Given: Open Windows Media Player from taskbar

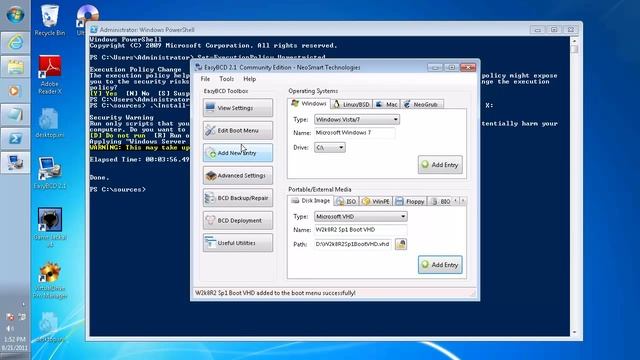Looking at the screenshot, I should click(x=14, y=91).
